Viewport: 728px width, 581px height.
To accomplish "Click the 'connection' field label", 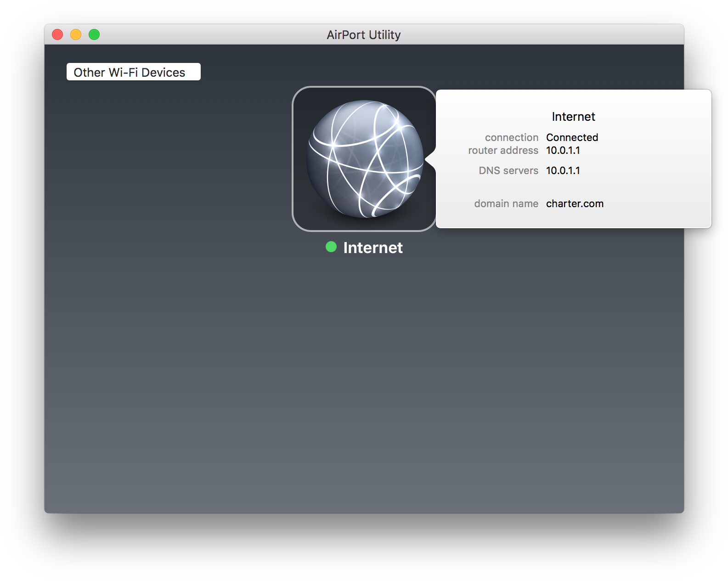I will [x=512, y=137].
